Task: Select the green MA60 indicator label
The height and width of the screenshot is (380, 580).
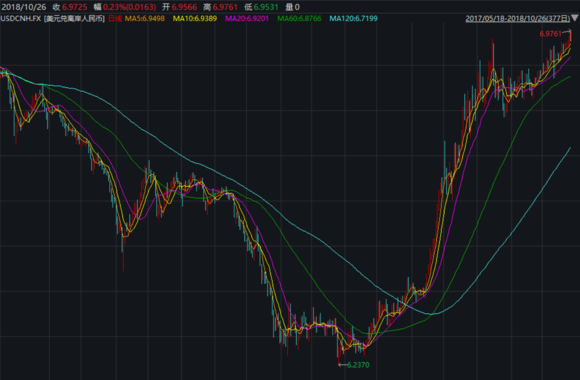Action: tap(299, 19)
